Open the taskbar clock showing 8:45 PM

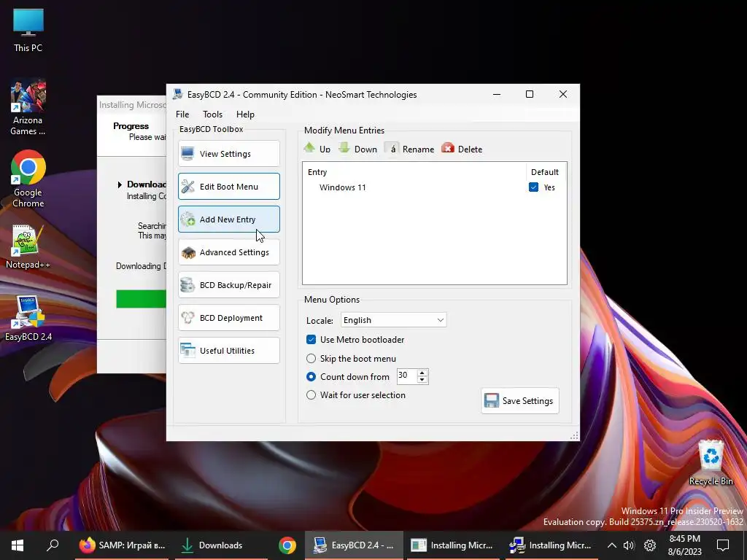click(684, 545)
